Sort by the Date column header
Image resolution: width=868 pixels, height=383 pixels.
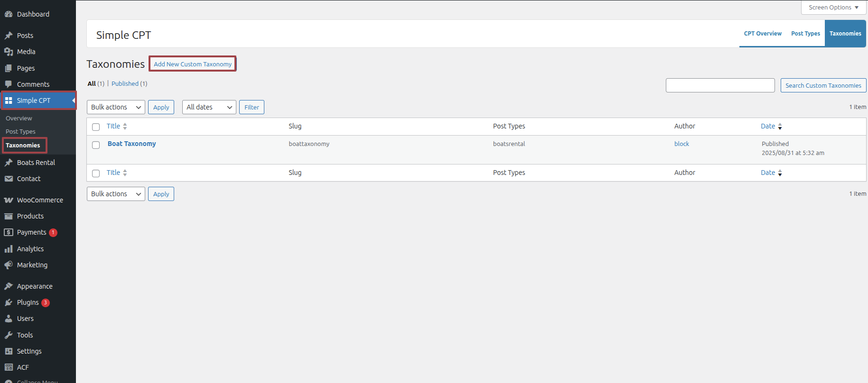768,126
